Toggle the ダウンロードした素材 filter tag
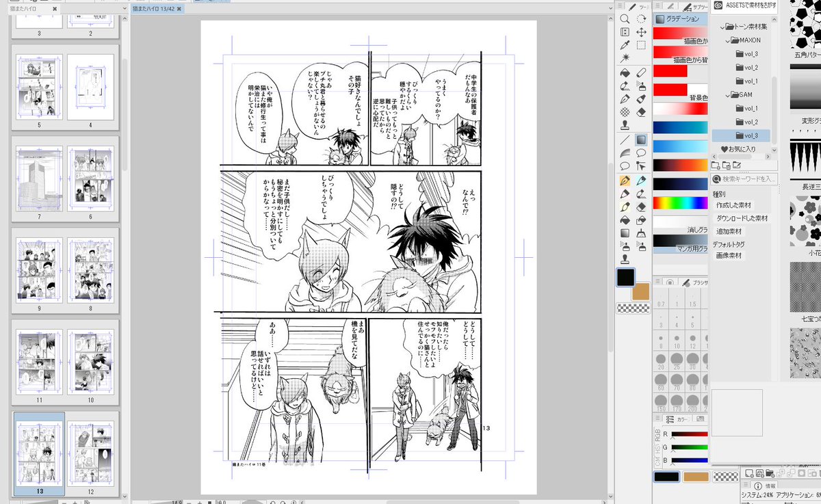The image size is (821, 504). click(742, 218)
